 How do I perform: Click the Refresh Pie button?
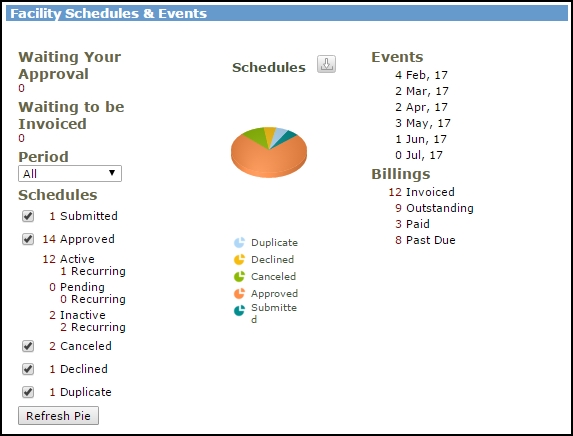point(58,416)
